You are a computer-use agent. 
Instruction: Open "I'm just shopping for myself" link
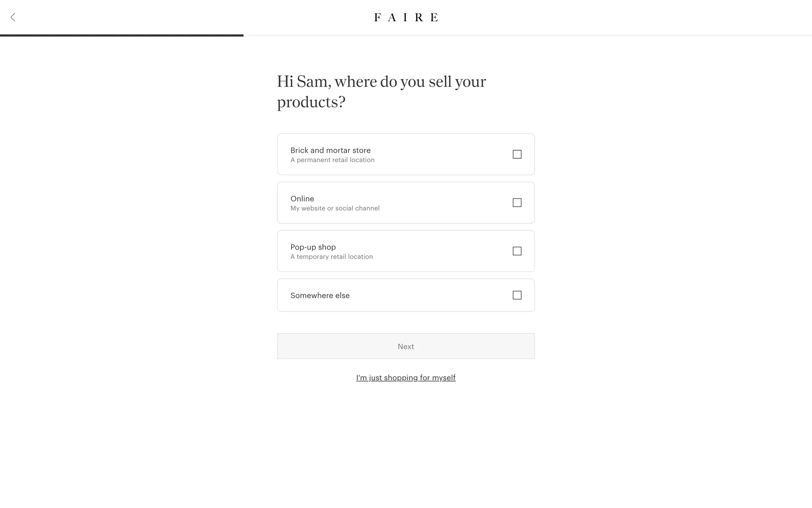coord(406,378)
